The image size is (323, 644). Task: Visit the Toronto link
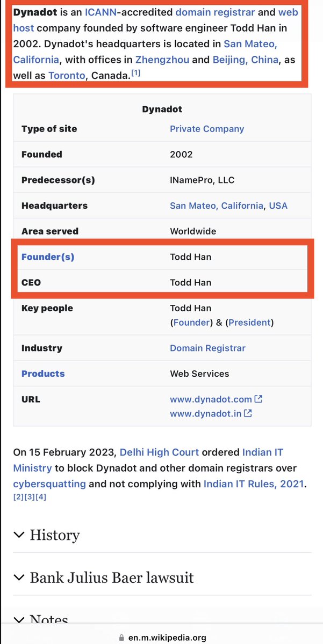pos(67,75)
